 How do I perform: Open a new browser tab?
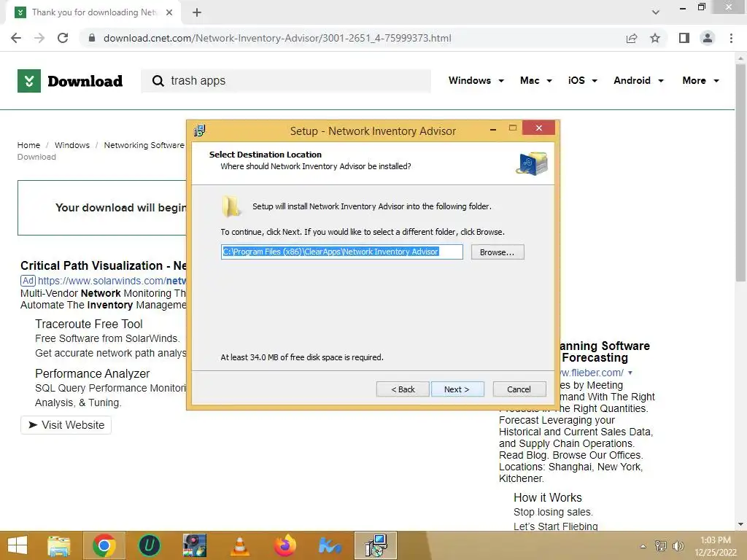(x=197, y=12)
